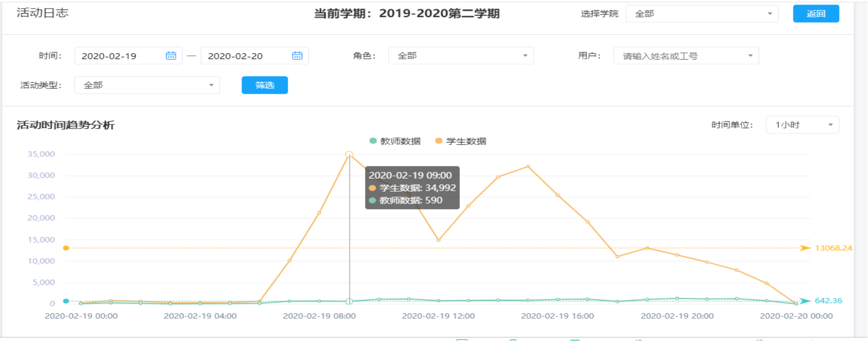
Task: Click the 筛选 filter button
Action: [x=265, y=85]
